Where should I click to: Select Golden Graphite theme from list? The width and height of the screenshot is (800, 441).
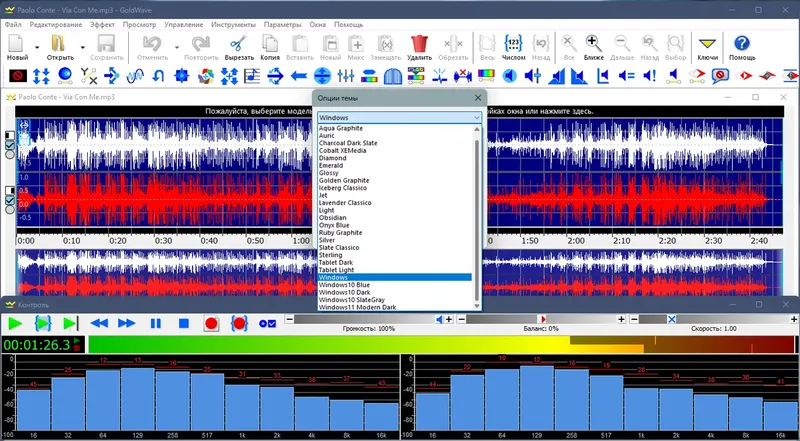pos(346,179)
